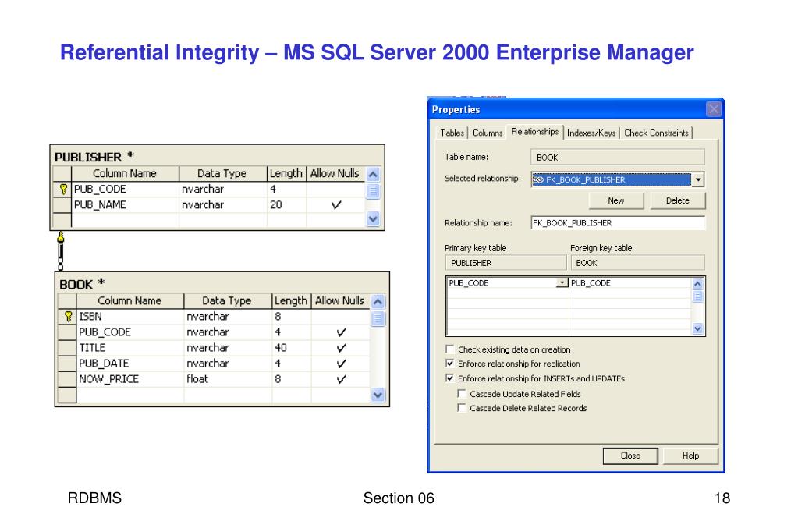The width and height of the screenshot is (798, 532).
Task: Click the FK_BOOK_PUBLISHER relationship icon in dropdown
Action: pyautogui.click(x=539, y=179)
